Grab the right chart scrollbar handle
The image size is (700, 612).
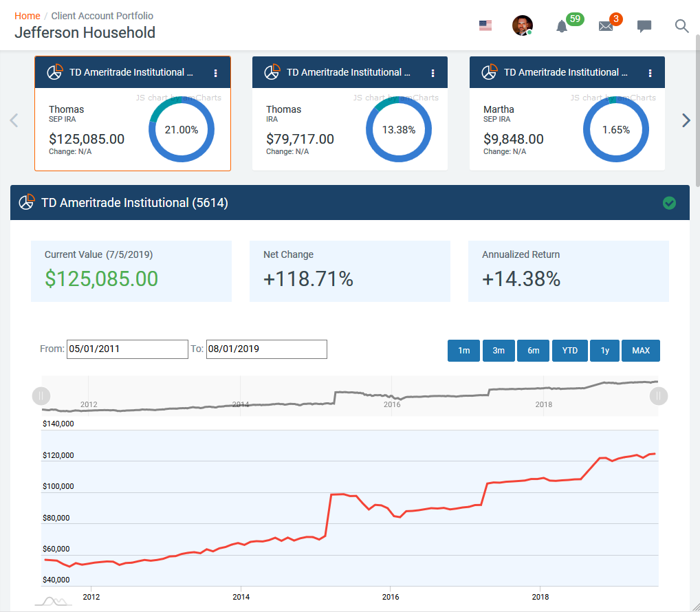[659, 396]
